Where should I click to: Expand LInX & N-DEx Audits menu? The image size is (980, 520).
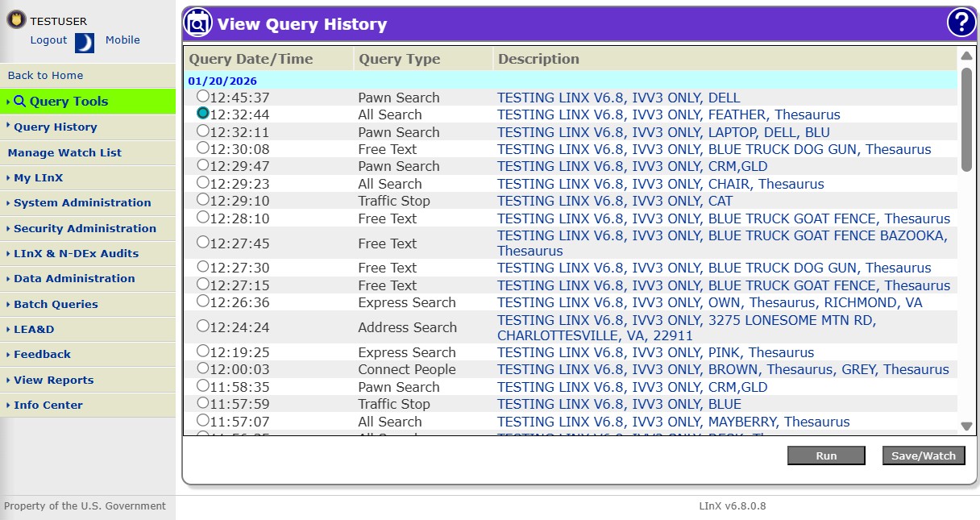coord(88,254)
